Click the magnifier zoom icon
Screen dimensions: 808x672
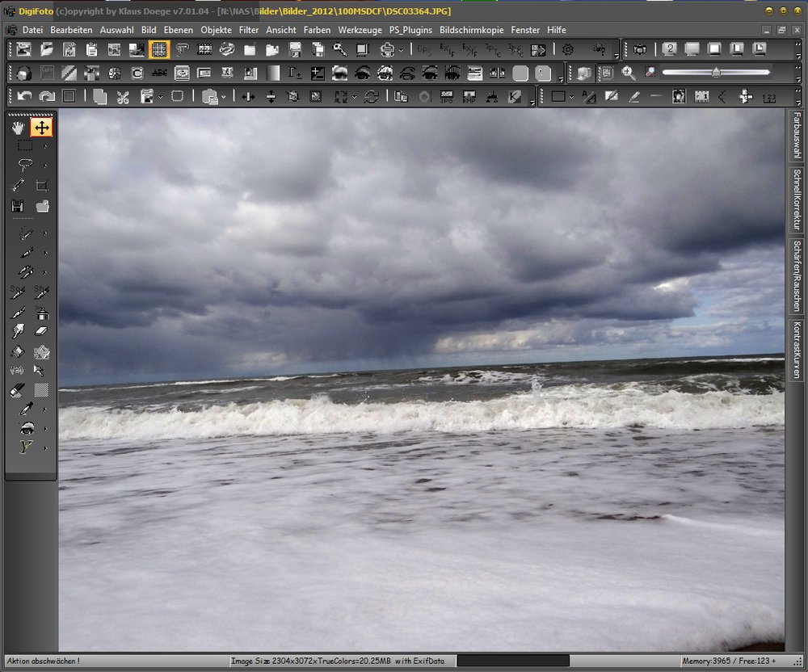tap(628, 73)
